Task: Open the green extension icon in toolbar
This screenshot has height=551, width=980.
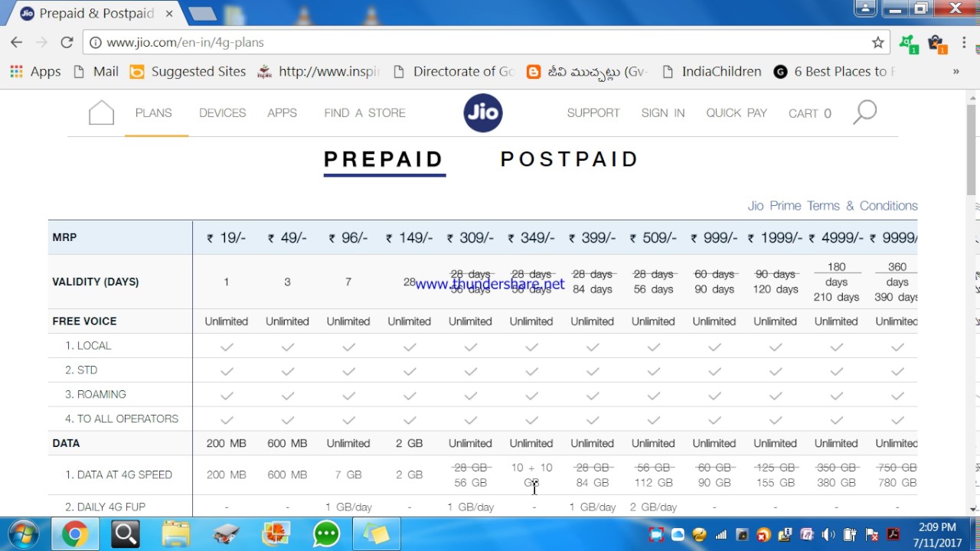Action: coord(909,44)
